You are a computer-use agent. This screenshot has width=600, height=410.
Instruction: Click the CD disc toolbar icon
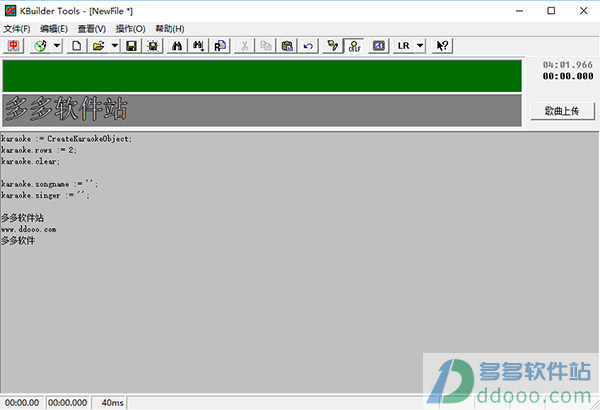(40, 46)
